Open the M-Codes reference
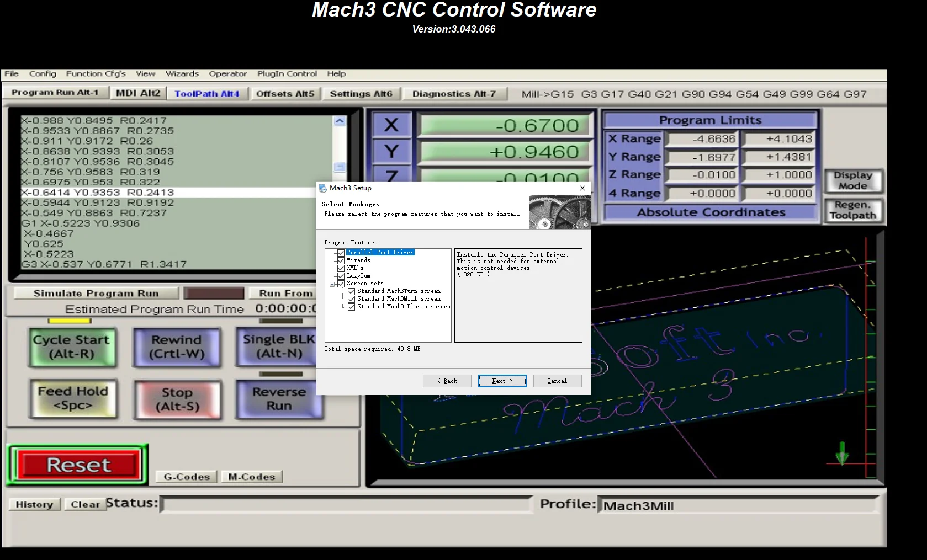The width and height of the screenshot is (927, 560). click(x=251, y=477)
